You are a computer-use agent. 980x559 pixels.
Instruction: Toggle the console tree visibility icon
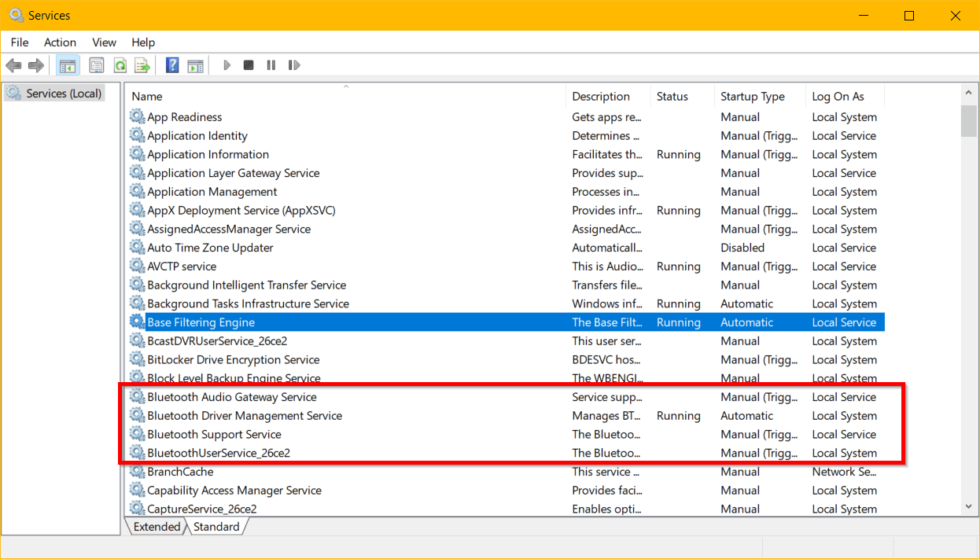click(x=68, y=64)
